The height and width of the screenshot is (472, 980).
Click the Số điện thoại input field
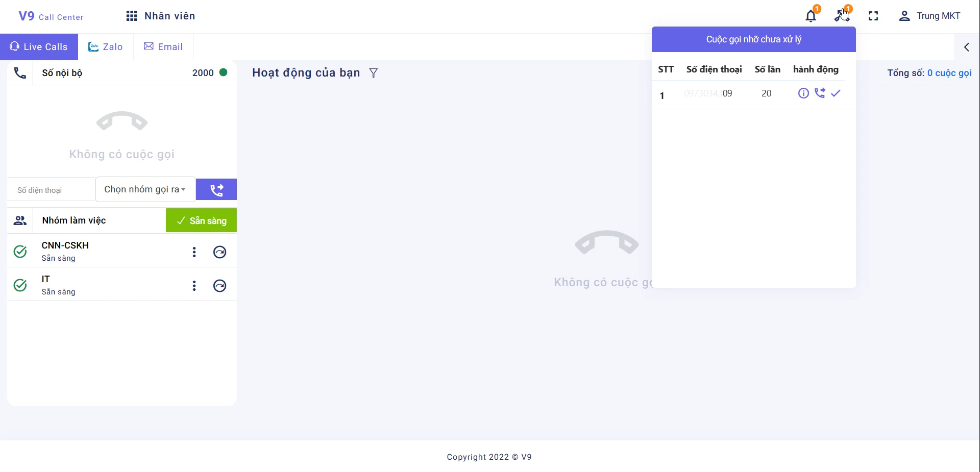click(x=51, y=190)
